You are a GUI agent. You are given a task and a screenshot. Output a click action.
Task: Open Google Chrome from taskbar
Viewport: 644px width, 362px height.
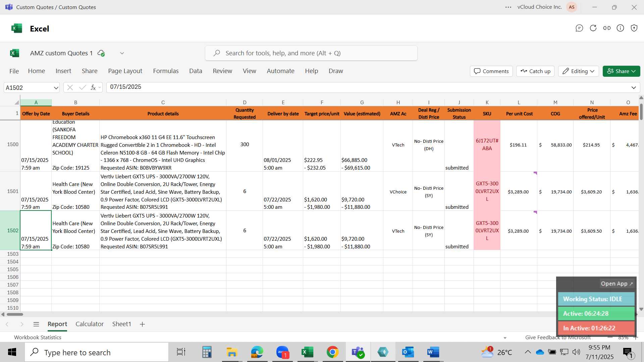tap(332, 352)
